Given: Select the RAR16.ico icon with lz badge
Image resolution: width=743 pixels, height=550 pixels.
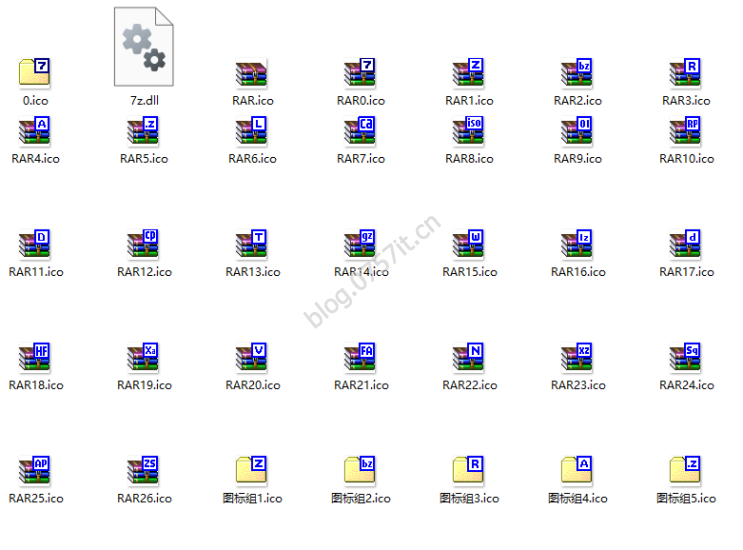Looking at the screenshot, I should [577, 244].
